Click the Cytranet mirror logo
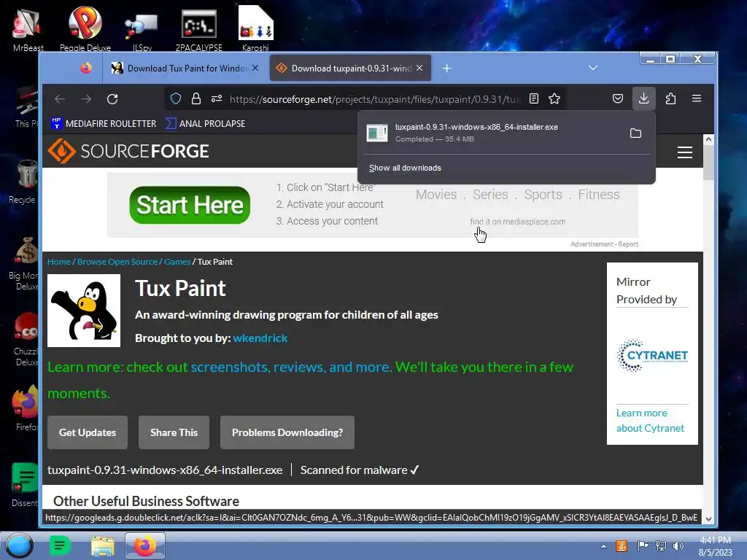 (652, 355)
